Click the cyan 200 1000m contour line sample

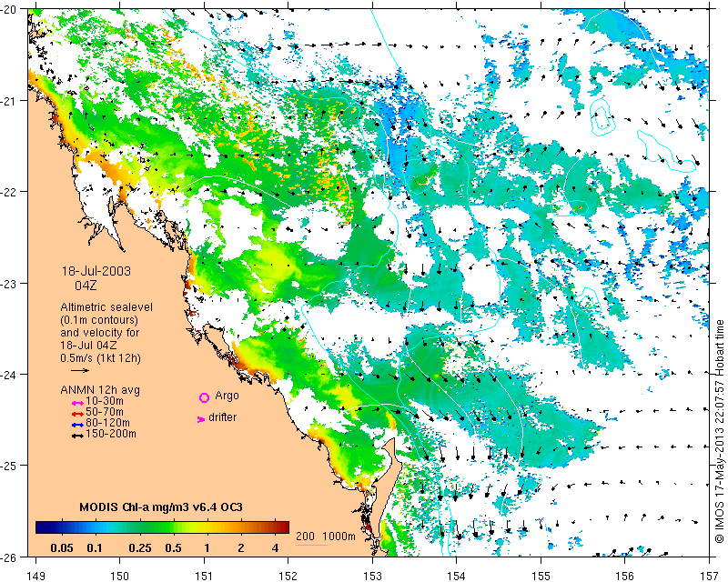[x=311, y=545]
